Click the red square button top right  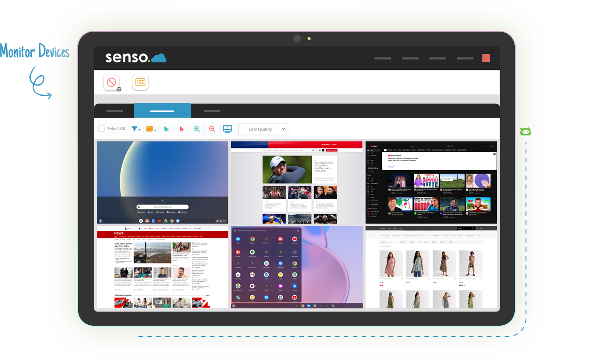(486, 58)
